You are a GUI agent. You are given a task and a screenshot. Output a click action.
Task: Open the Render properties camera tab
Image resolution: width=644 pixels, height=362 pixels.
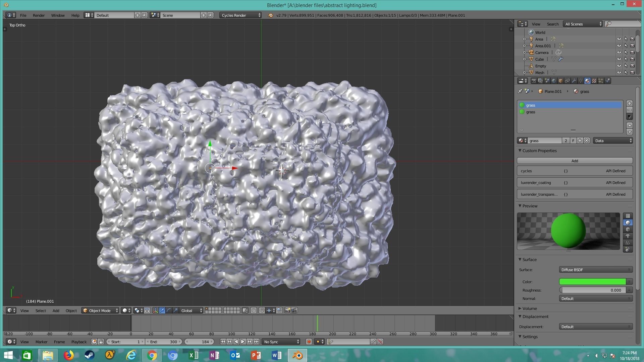534,81
